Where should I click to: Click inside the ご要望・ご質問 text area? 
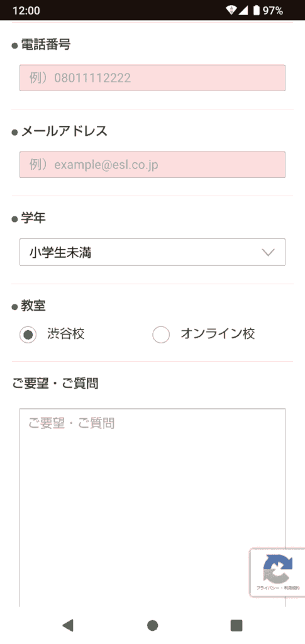pyautogui.click(x=152, y=508)
